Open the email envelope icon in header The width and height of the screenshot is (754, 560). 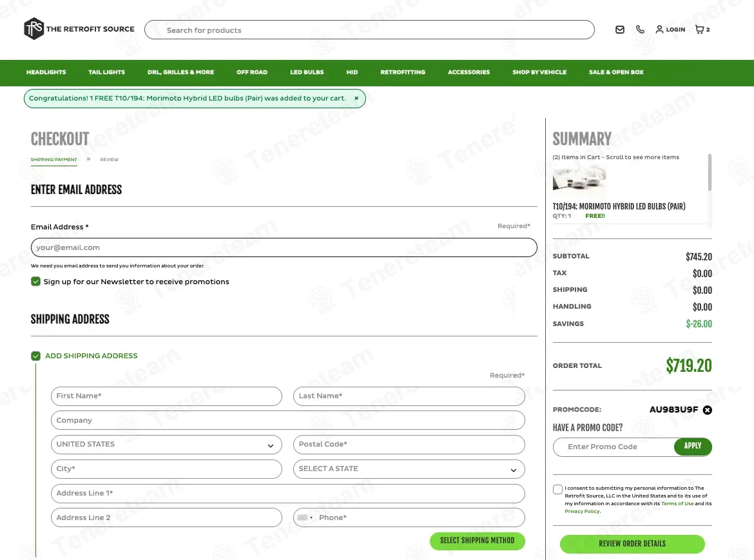[x=620, y=30]
